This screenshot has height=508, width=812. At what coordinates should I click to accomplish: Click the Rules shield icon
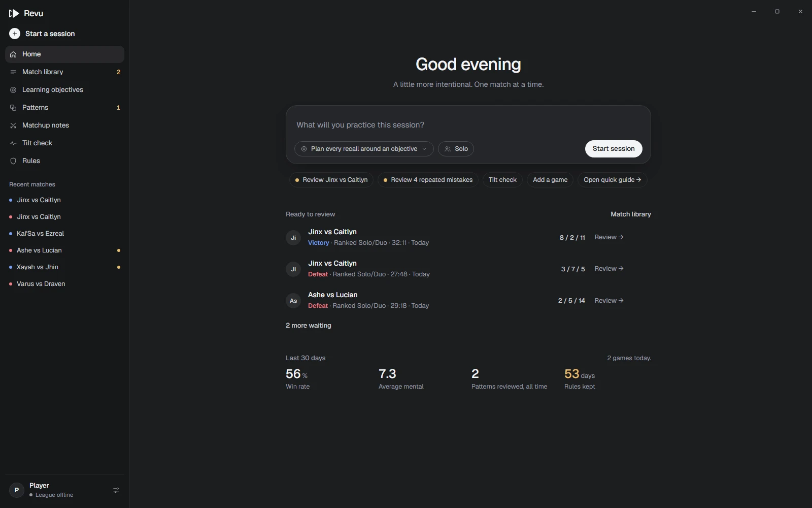pos(13,161)
